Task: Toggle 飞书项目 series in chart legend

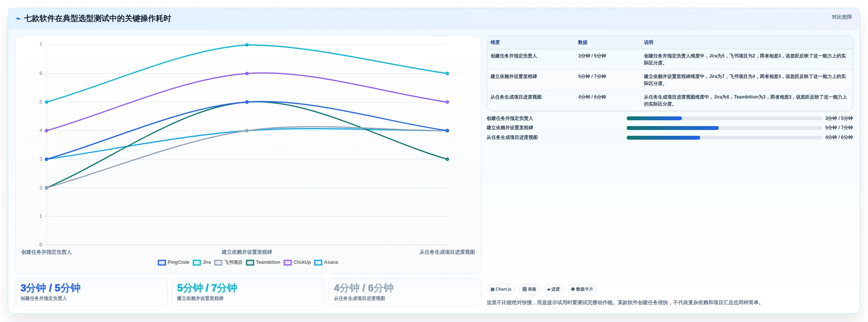Action: click(228, 263)
